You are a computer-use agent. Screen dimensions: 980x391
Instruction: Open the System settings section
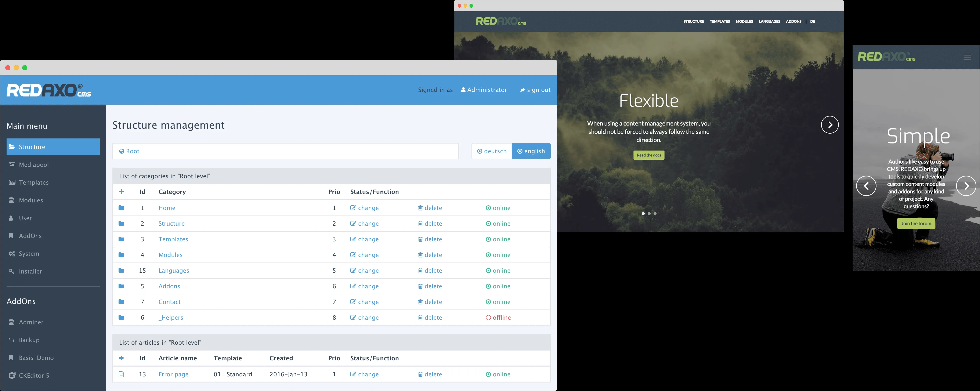(x=29, y=253)
